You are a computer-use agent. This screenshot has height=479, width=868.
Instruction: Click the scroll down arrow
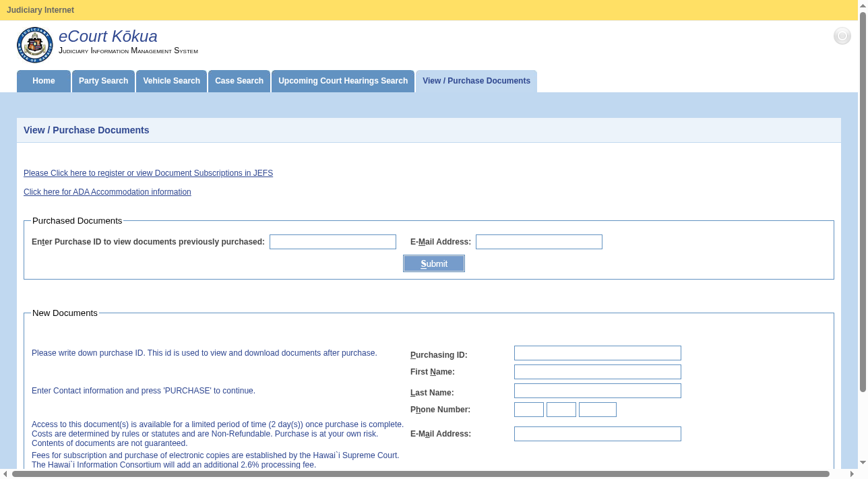[x=863, y=464]
